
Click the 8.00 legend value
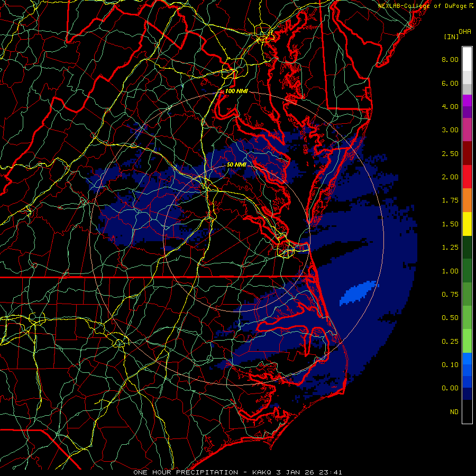point(450,59)
